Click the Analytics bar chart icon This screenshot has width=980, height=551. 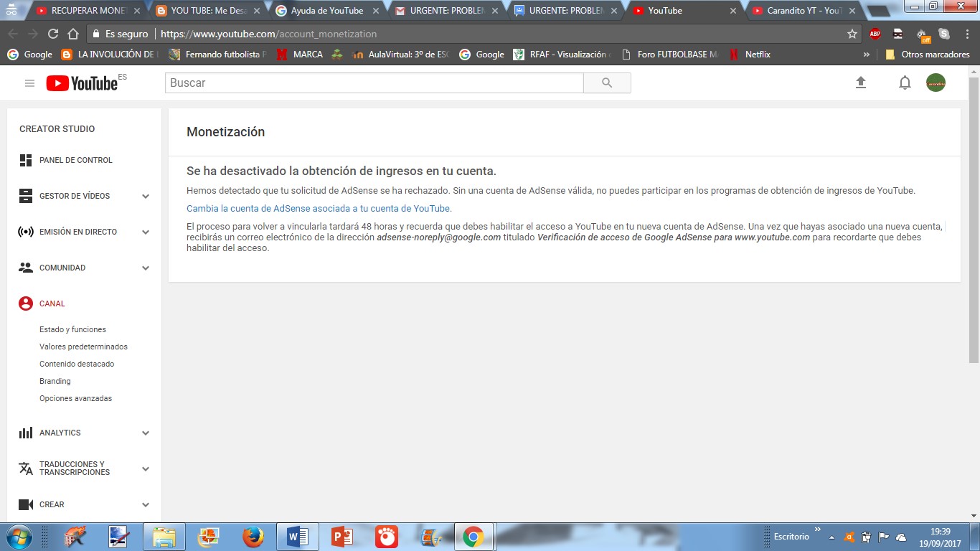point(26,433)
